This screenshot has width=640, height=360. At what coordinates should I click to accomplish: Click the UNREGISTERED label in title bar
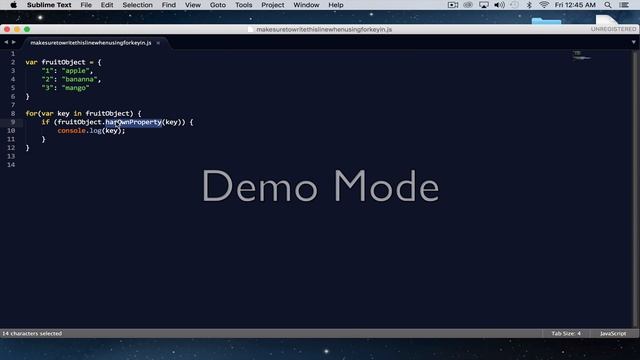pyautogui.click(x=613, y=29)
